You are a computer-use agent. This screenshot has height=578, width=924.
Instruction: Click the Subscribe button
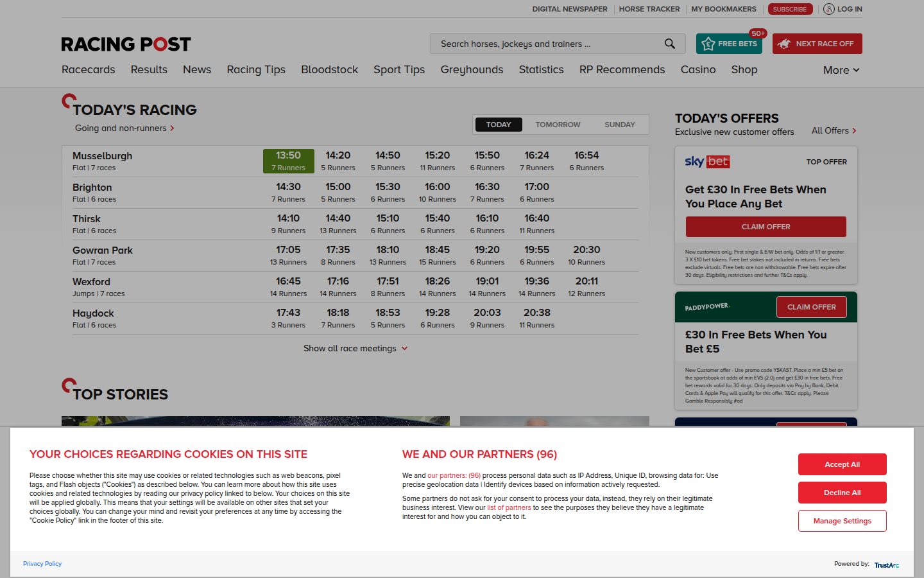[790, 9]
